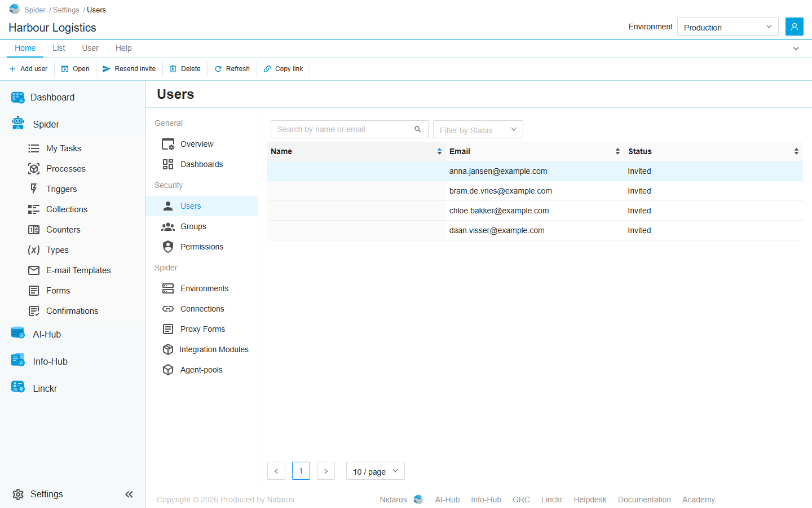Switch to the Home tab
Screen dimensions: 812x508
point(25,48)
